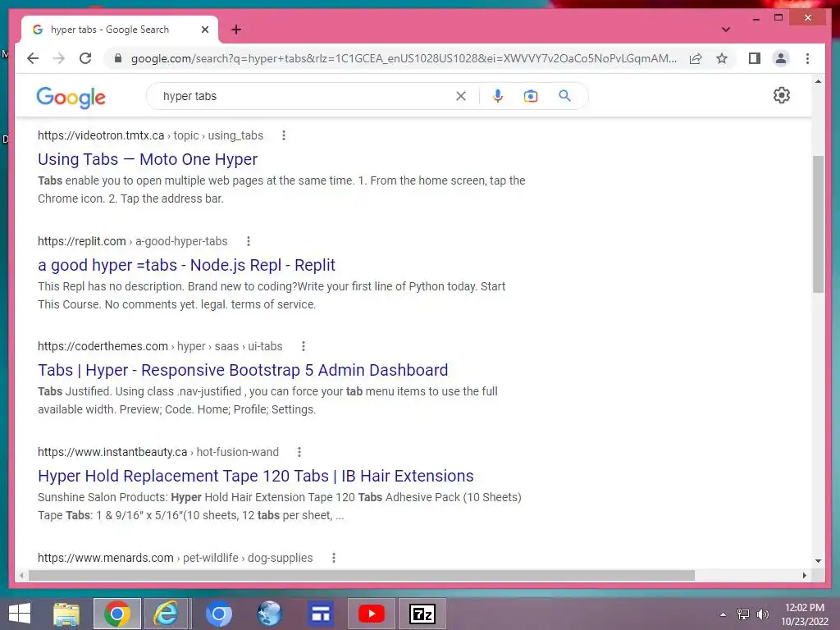Viewport: 840px width, 630px height.
Task: Click the horizontal scrollbar thumb
Action: click(362, 575)
